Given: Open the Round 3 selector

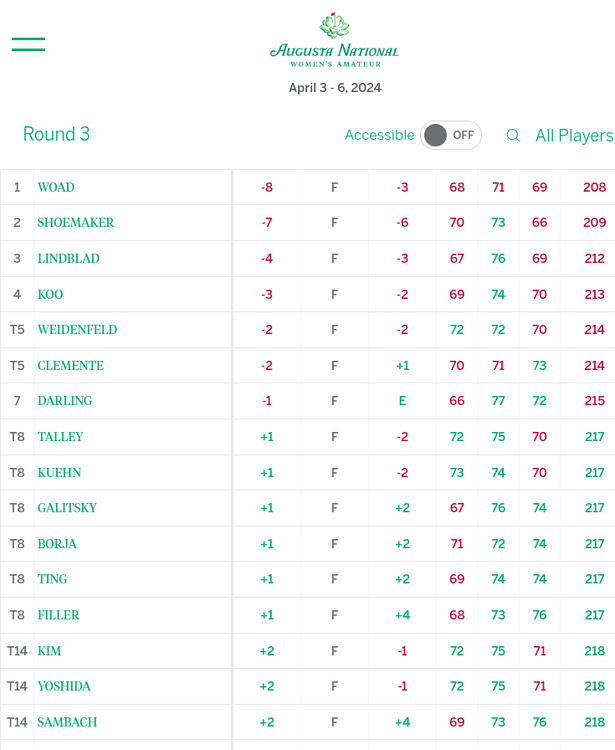Looking at the screenshot, I should (56, 134).
